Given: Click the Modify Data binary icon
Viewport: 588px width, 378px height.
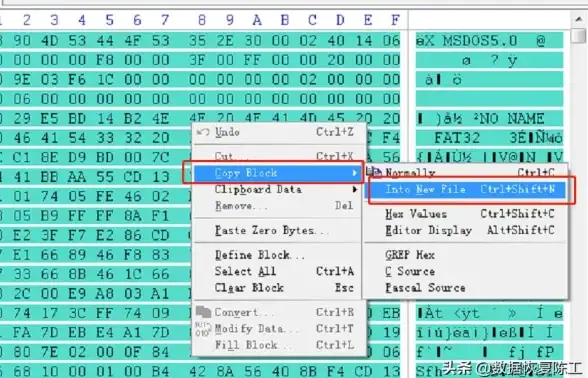Looking at the screenshot, I should click(x=203, y=328).
